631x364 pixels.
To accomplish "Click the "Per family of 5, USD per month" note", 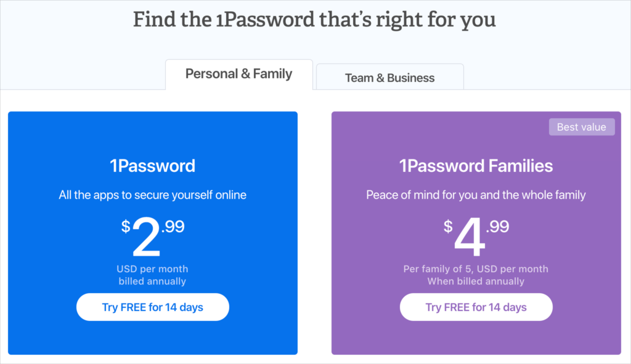I will click(476, 269).
